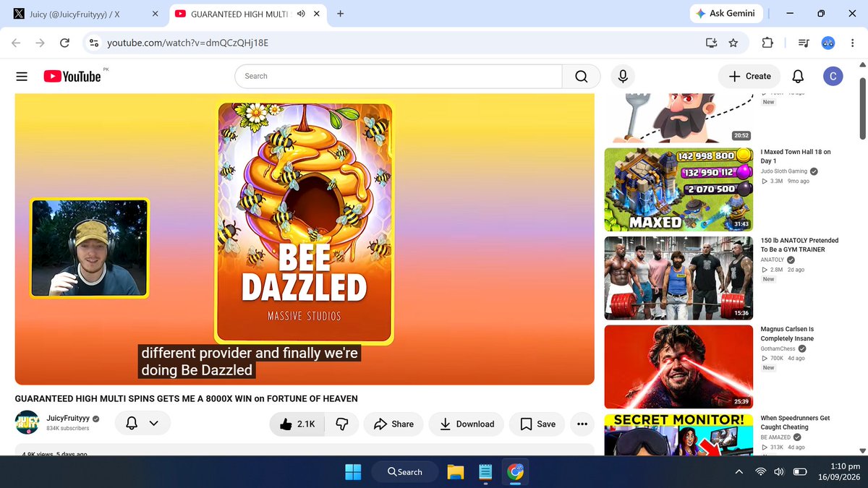
Task: Open the Anatoly gym trainer thumbnail
Action: click(x=678, y=278)
